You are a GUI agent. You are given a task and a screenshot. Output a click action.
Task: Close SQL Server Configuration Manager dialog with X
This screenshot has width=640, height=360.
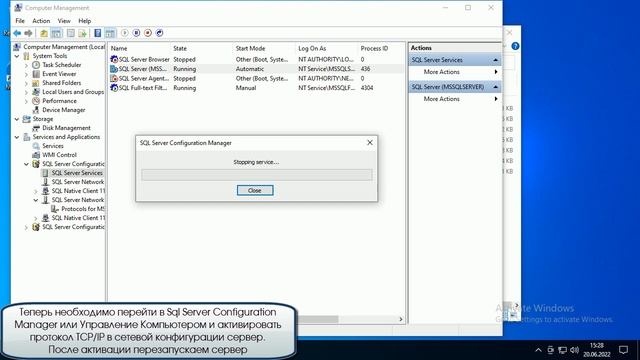click(x=370, y=142)
